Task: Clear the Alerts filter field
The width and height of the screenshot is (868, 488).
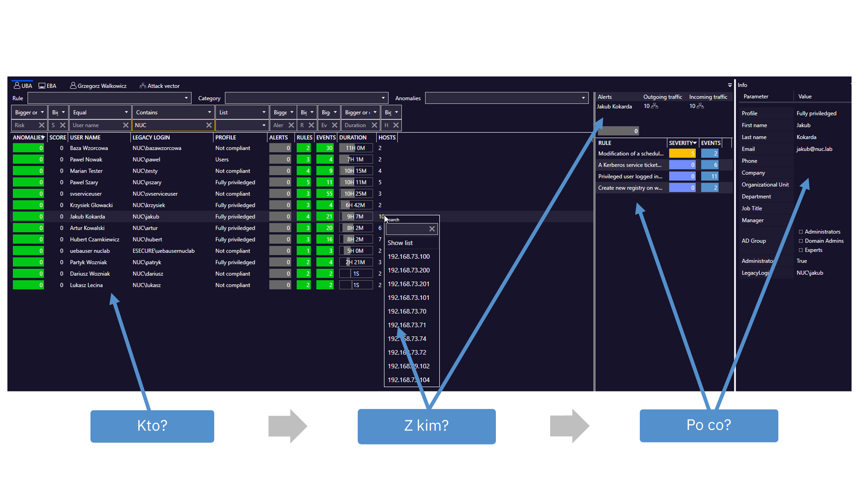Action: [x=291, y=125]
